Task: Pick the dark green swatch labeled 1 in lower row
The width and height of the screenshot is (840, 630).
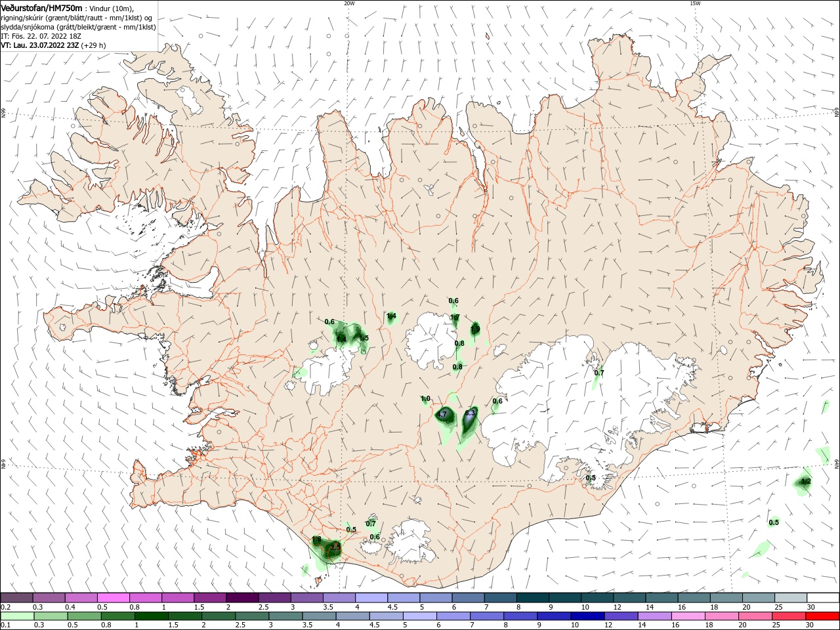Action: click(x=151, y=616)
